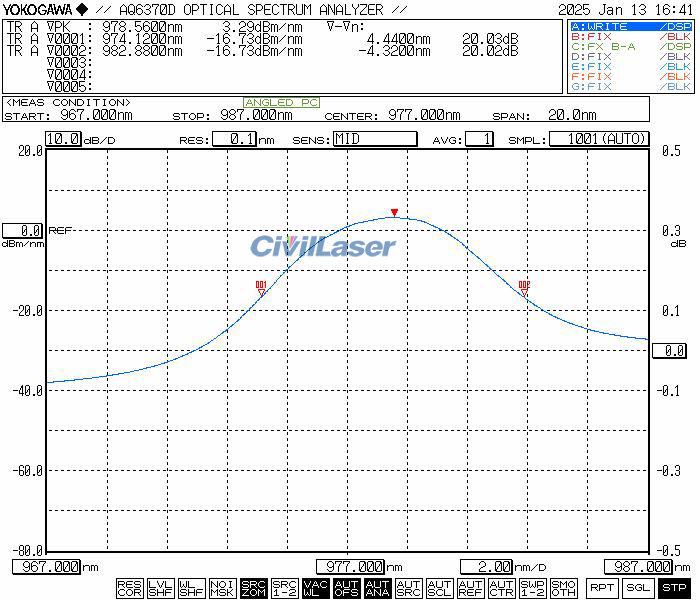Click the SMO OTH indicator
The height and width of the screenshot is (600, 700).
(x=564, y=588)
